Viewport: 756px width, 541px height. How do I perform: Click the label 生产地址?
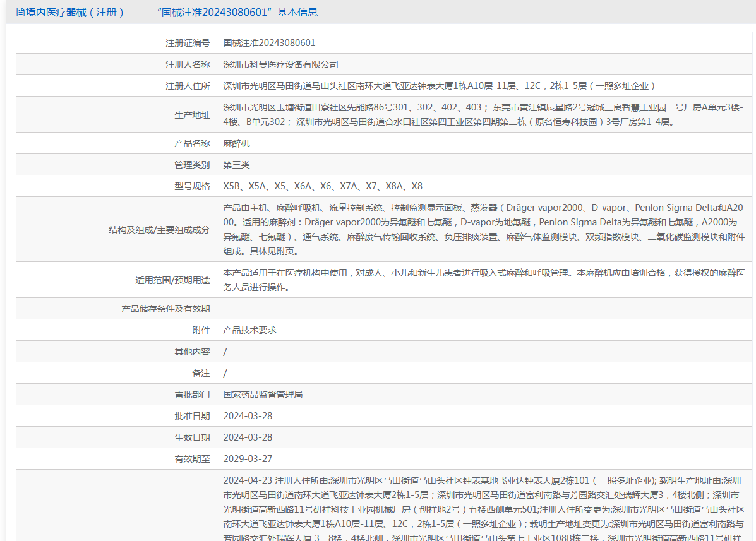(193, 115)
